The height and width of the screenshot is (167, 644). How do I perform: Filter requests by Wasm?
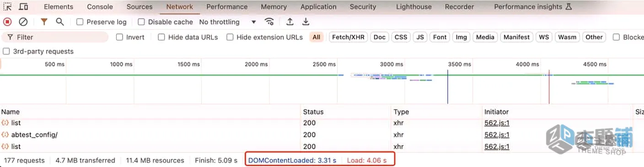point(567,37)
